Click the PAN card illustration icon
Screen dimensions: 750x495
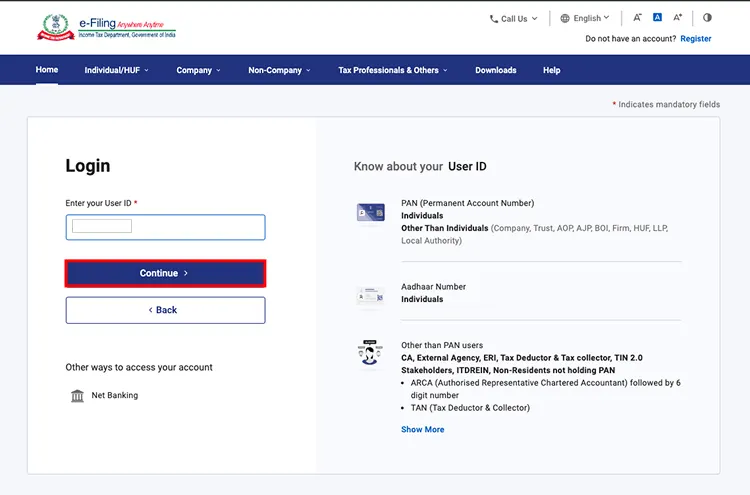click(371, 212)
